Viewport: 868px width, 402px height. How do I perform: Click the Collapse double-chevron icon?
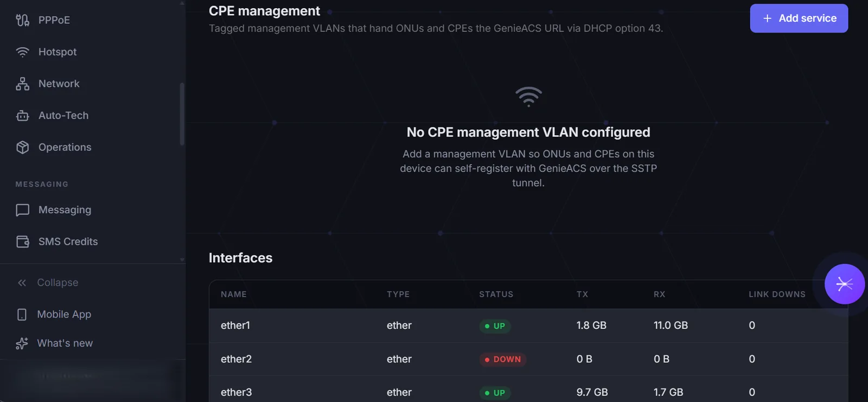tap(22, 283)
